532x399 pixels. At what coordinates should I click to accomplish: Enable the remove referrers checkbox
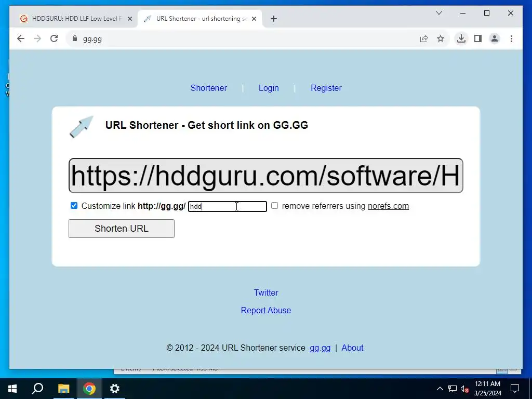coord(274,206)
